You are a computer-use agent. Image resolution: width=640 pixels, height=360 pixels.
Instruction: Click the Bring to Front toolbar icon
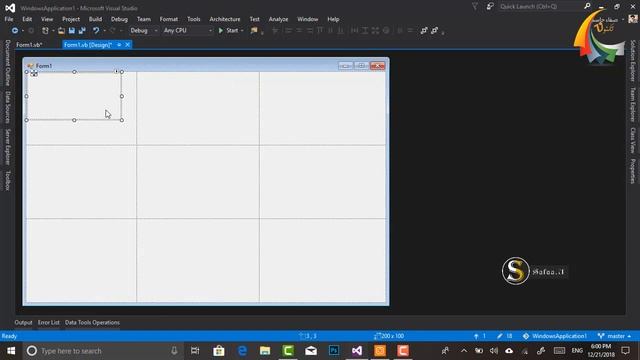[x=424, y=31]
